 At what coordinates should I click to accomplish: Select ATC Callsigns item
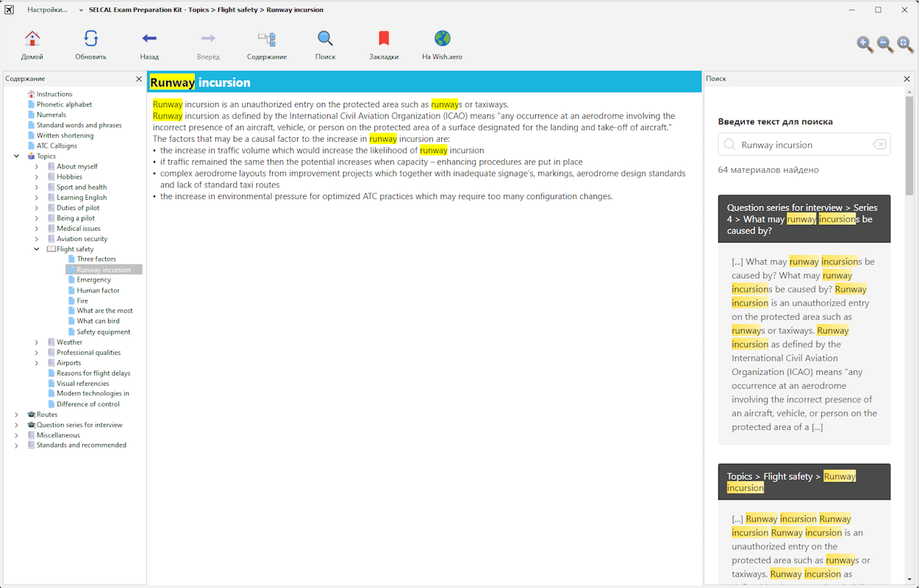point(57,146)
